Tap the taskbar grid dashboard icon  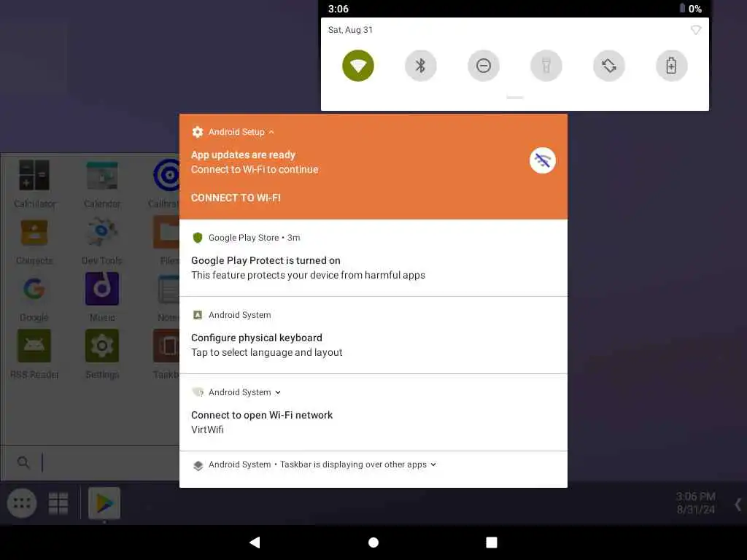click(58, 503)
